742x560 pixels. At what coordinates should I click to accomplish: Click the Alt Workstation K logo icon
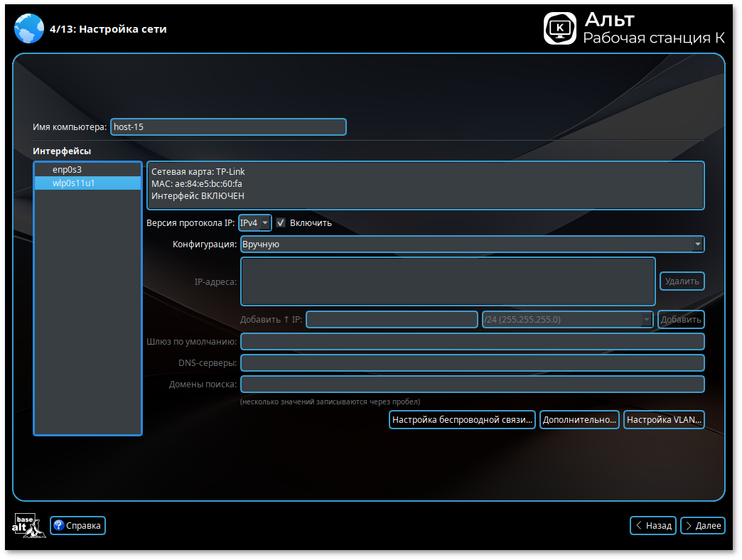[x=559, y=28]
